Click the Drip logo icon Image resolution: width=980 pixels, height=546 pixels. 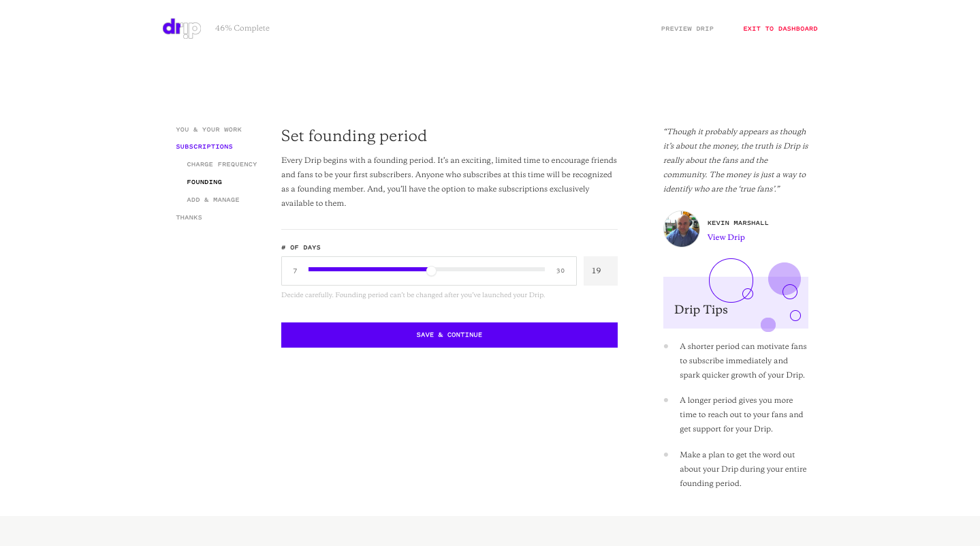point(182,28)
